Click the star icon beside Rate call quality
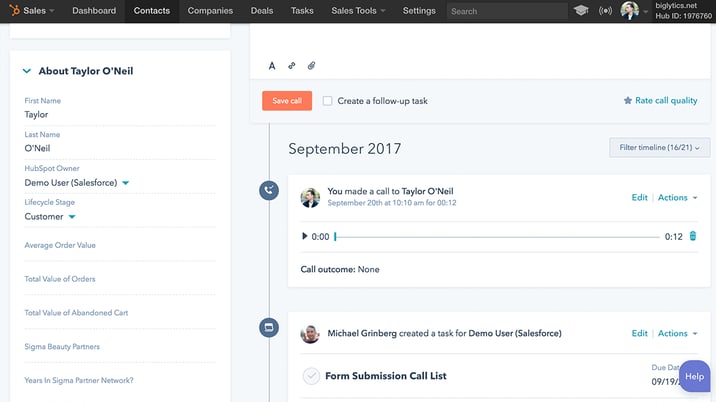The height and width of the screenshot is (402, 716). (x=628, y=100)
